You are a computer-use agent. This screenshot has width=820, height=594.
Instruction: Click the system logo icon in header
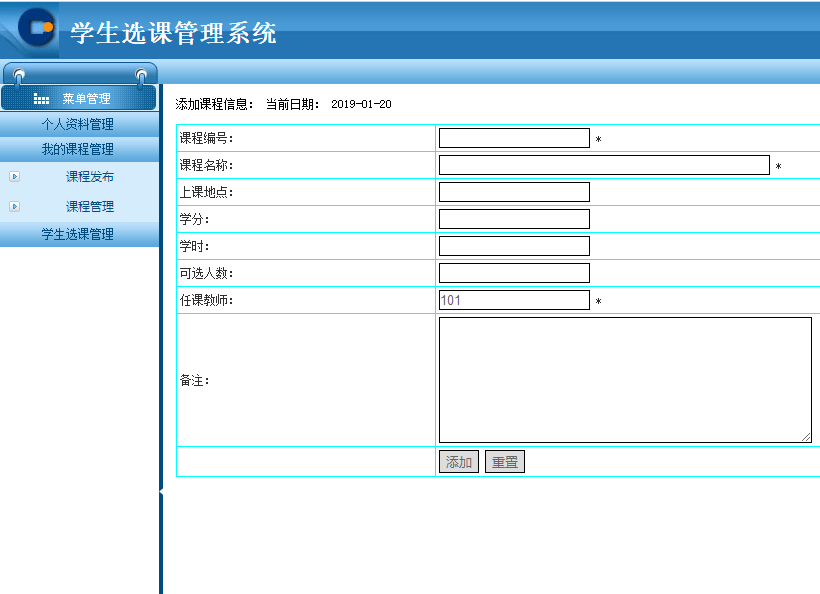click(x=36, y=28)
